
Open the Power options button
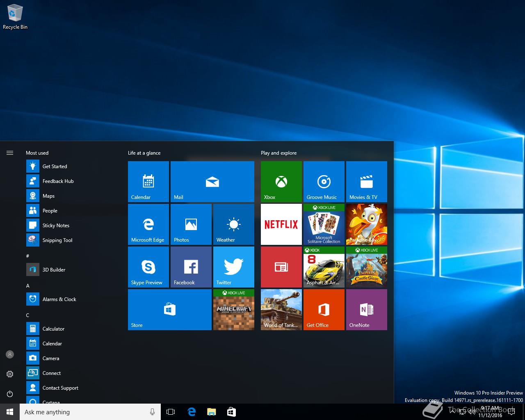[x=10, y=394]
